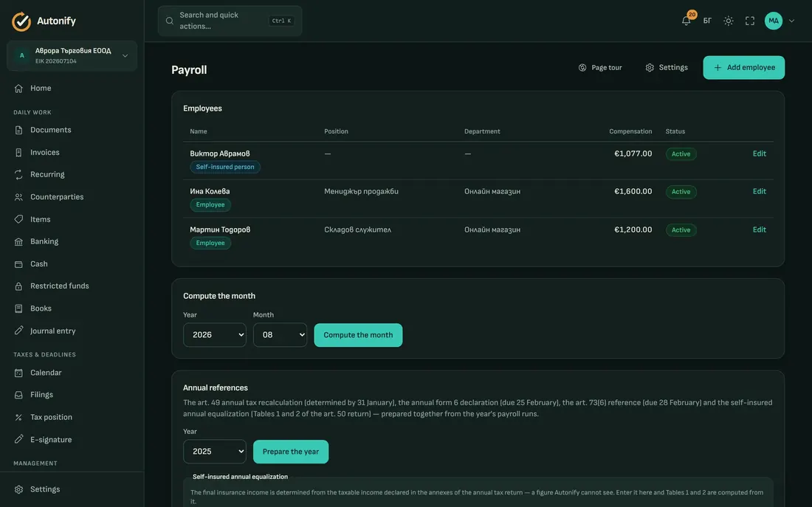
Task: Switch language with the БГ button
Action: point(707,21)
